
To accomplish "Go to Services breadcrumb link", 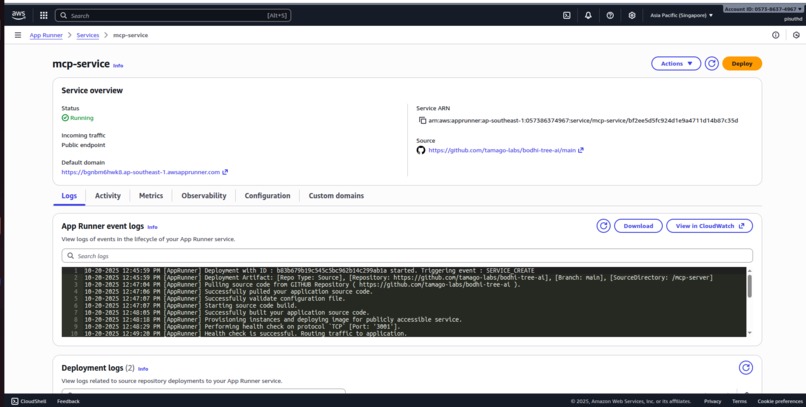I will 88,35.
